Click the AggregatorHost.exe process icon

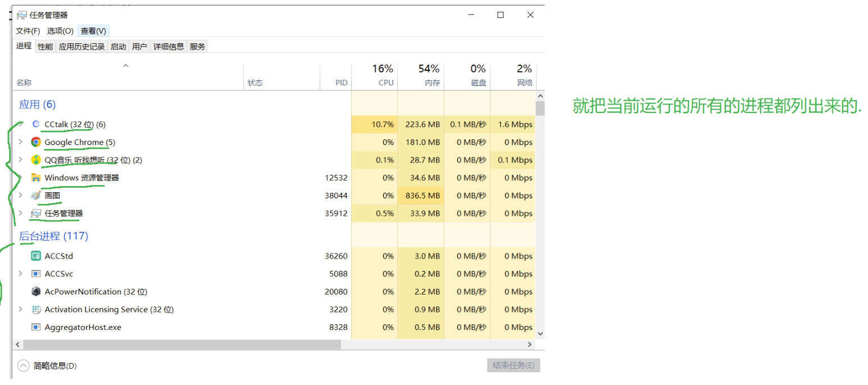[x=36, y=327]
